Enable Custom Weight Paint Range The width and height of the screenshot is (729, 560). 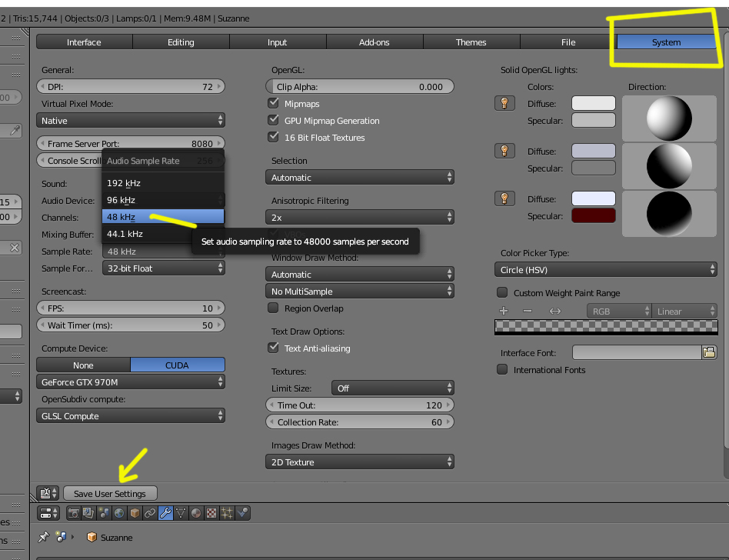502,292
